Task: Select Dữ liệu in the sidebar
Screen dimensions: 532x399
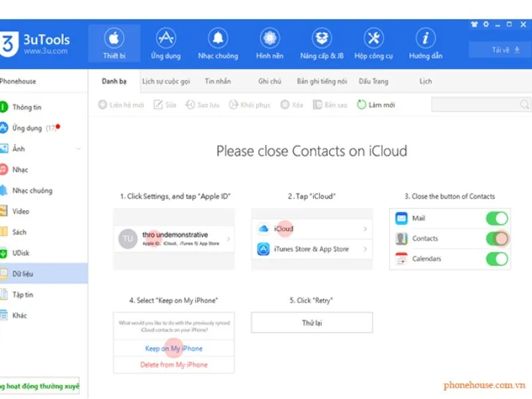Action: pyautogui.click(x=44, y=273)
